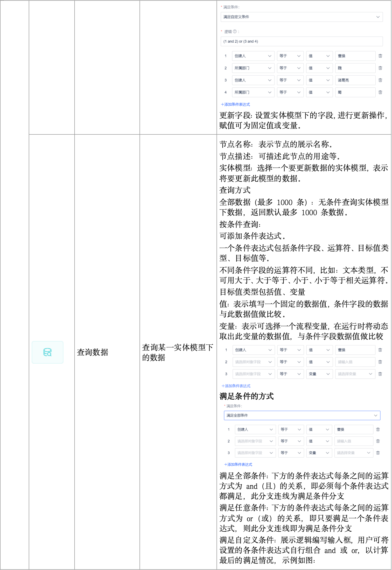Click row 2 请输入值 field in the 满足全部条件 form
The width and height of the screenshot is (392, 570).
point(354,441)
